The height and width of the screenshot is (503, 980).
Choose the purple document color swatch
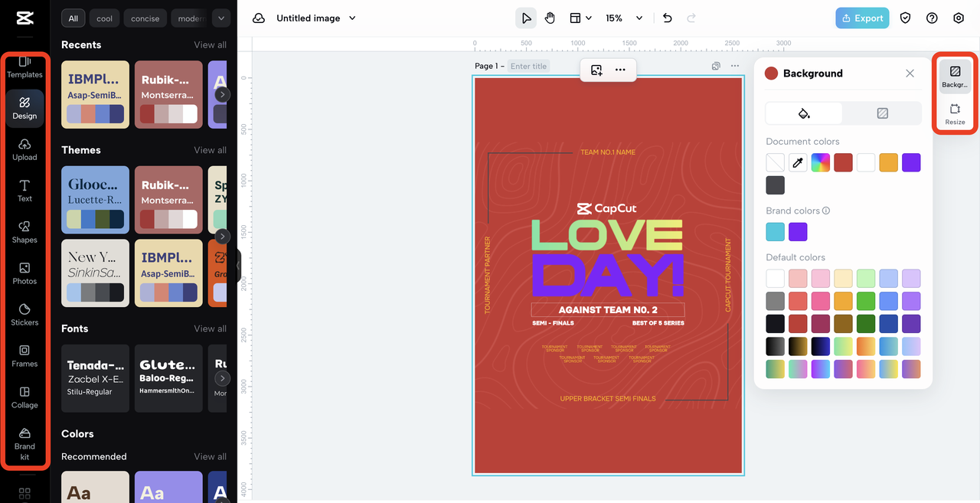pyautogui.click(x=910, y=162)
